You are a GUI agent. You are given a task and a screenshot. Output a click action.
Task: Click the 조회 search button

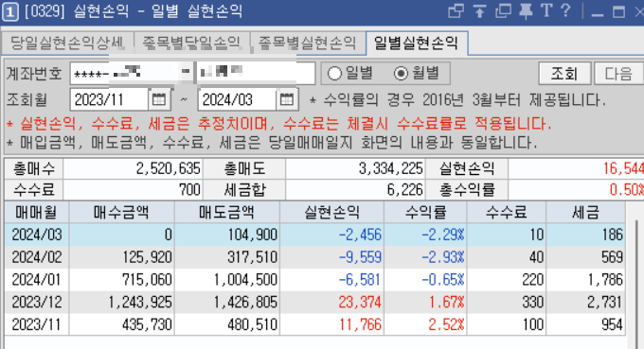564,74
